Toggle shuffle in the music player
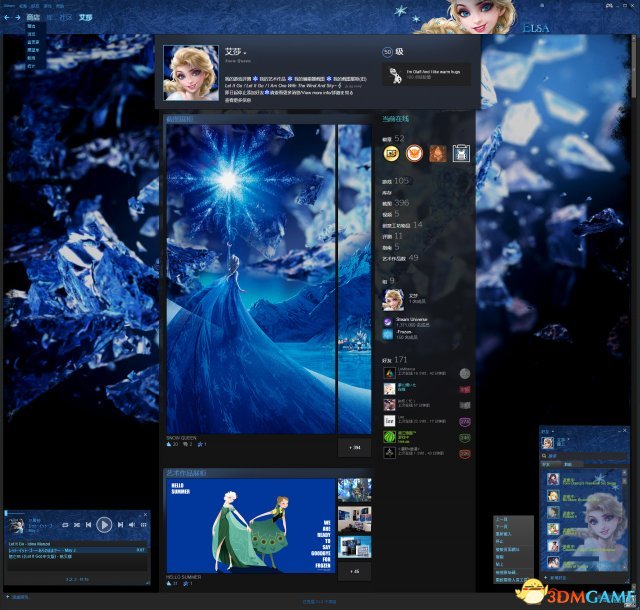 (77, 525)
